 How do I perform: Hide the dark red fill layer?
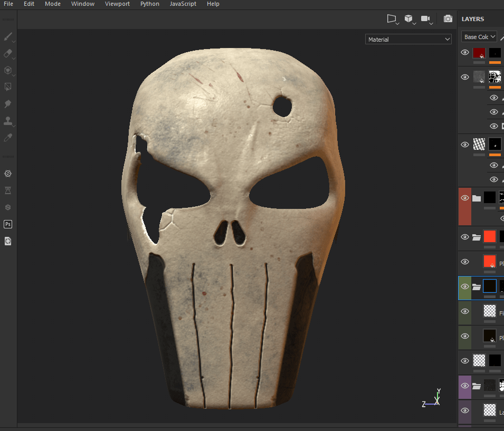465,52
